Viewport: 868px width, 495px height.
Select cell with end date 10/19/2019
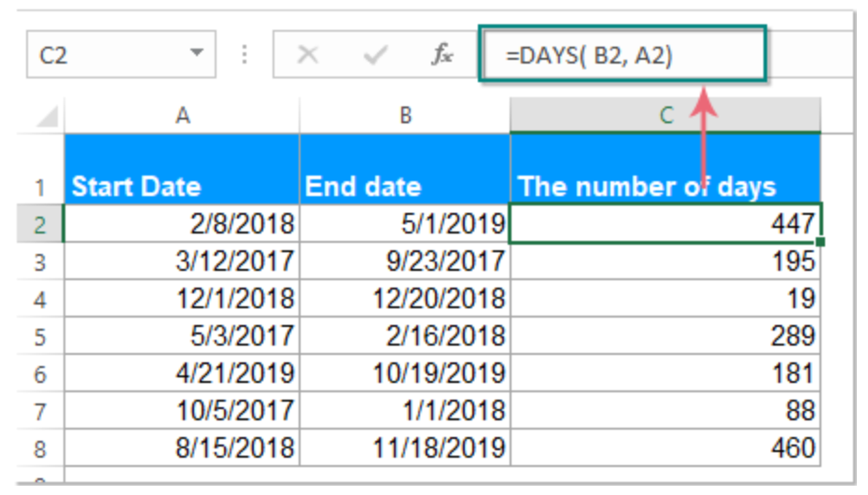point(405,373)
